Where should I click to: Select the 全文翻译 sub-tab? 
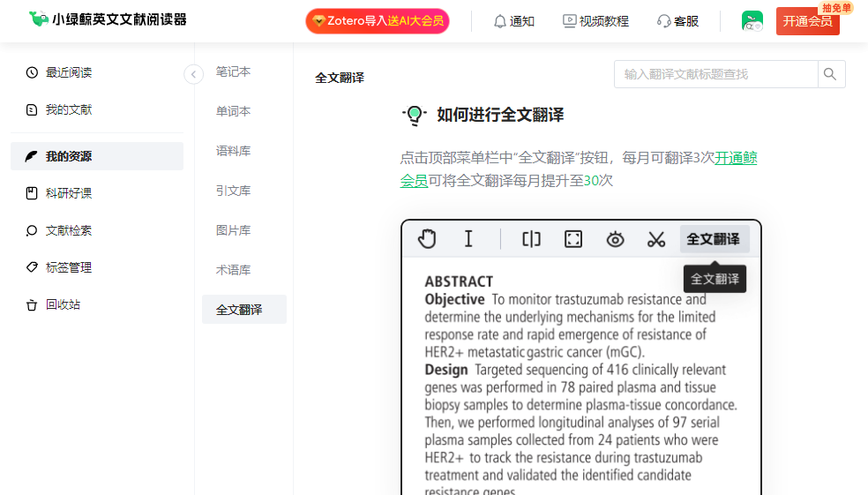click(244, 310)
